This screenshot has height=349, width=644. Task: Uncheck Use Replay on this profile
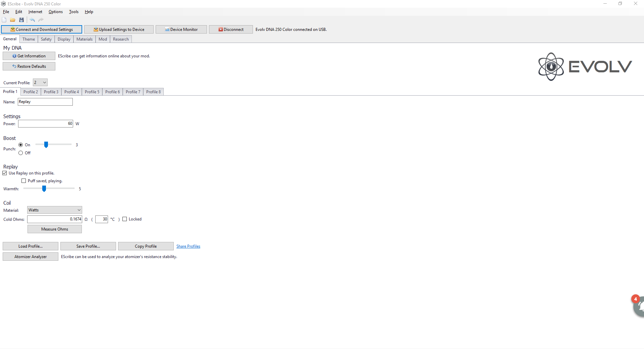tap(5, 173)
